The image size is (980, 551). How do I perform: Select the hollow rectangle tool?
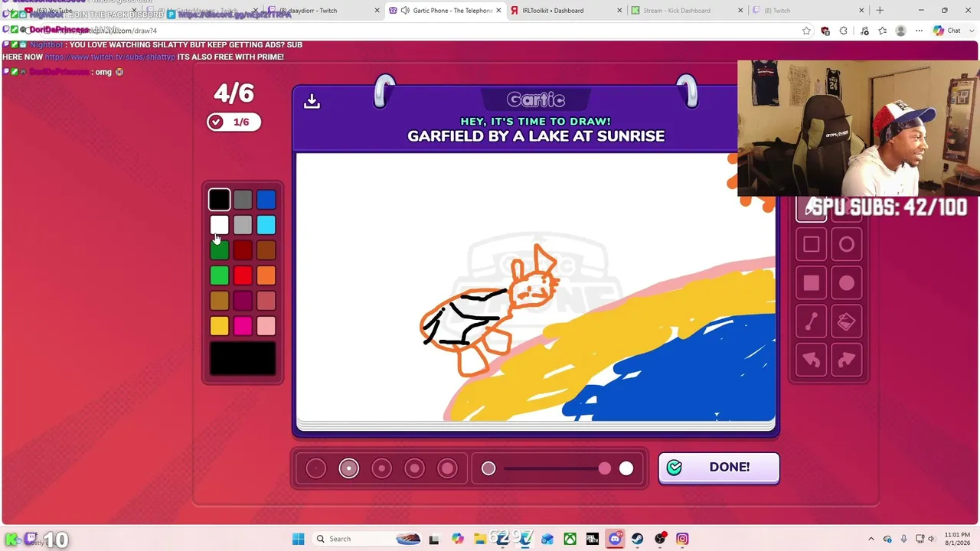(x=811, y=245)
